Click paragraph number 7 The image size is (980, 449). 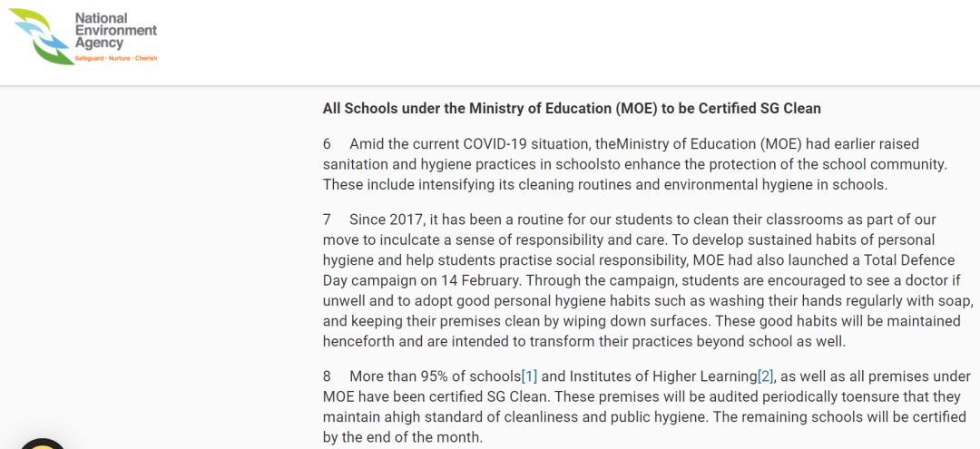coord(328,220)
